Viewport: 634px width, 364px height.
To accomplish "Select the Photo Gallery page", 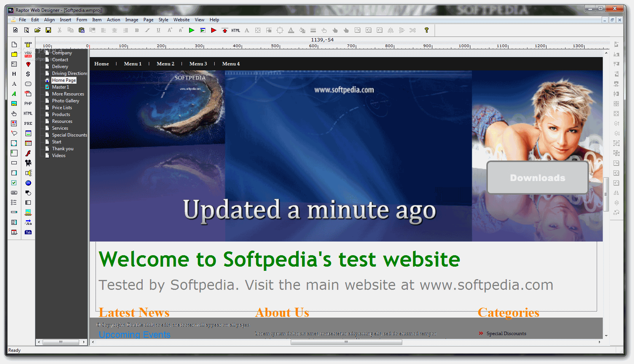I will [65, 101].
